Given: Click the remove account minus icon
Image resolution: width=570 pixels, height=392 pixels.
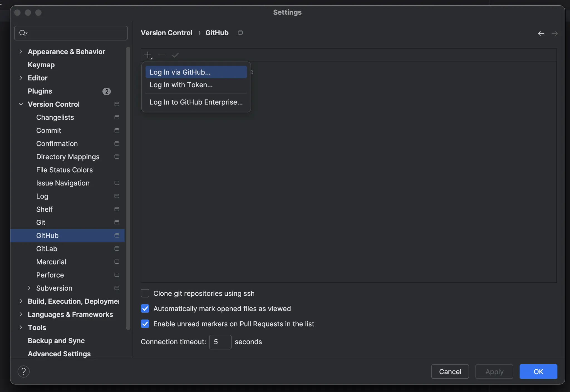Looking at the screenshot, I should coord(161,55).
